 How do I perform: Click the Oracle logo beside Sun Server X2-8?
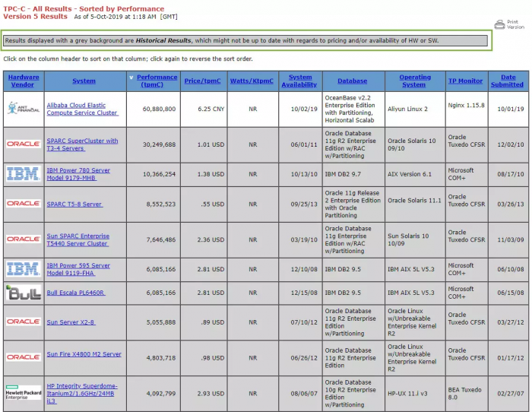(x=24, y=322)
